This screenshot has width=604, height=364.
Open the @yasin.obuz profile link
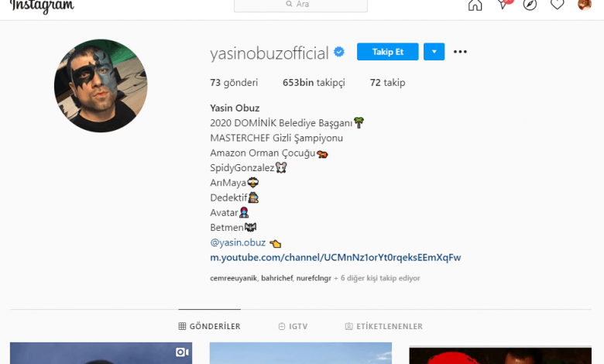point(238,242)
